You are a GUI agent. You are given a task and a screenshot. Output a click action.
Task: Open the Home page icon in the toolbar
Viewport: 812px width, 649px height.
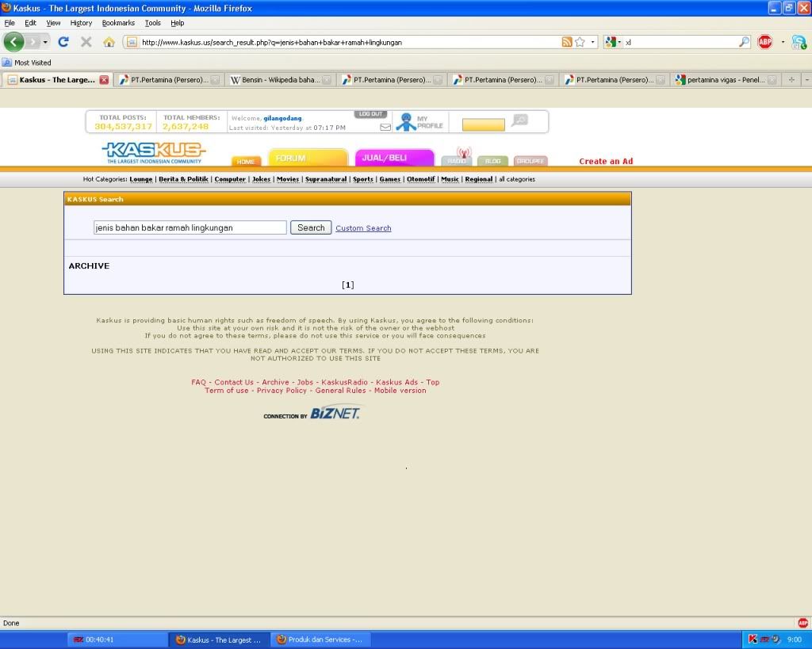click(x=109, y=42)
